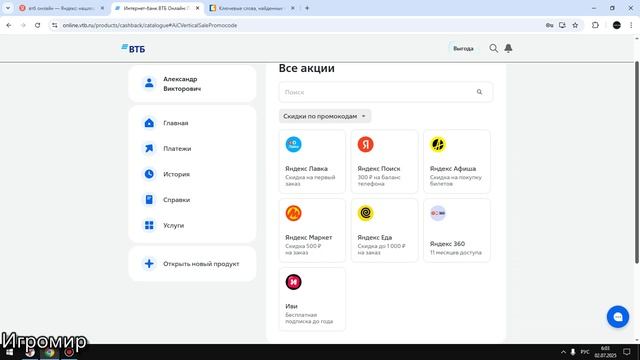640x360 pixels.
Task: Open Яндекс 360 offer title
Action: click(447, 244)
